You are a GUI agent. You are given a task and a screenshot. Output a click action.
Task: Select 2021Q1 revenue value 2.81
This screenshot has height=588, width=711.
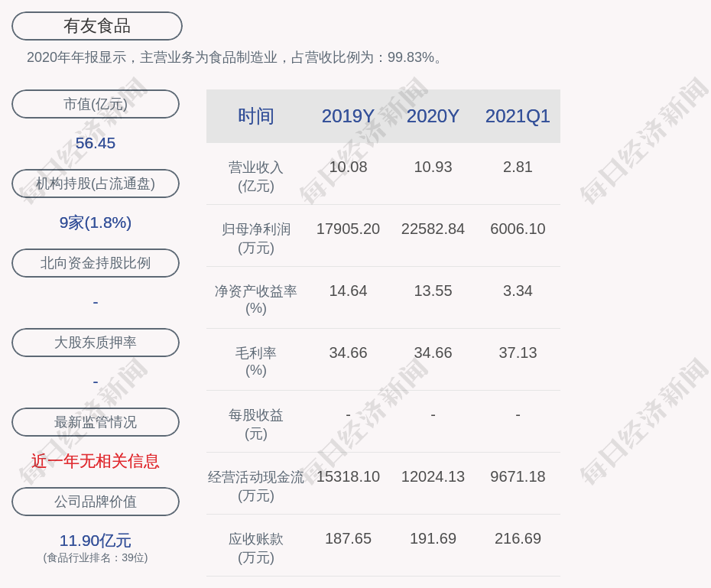click(518, 167)
